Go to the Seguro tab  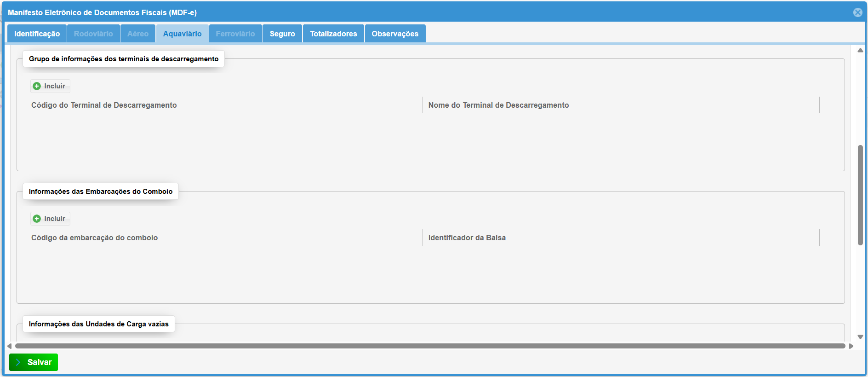[282, 34]
